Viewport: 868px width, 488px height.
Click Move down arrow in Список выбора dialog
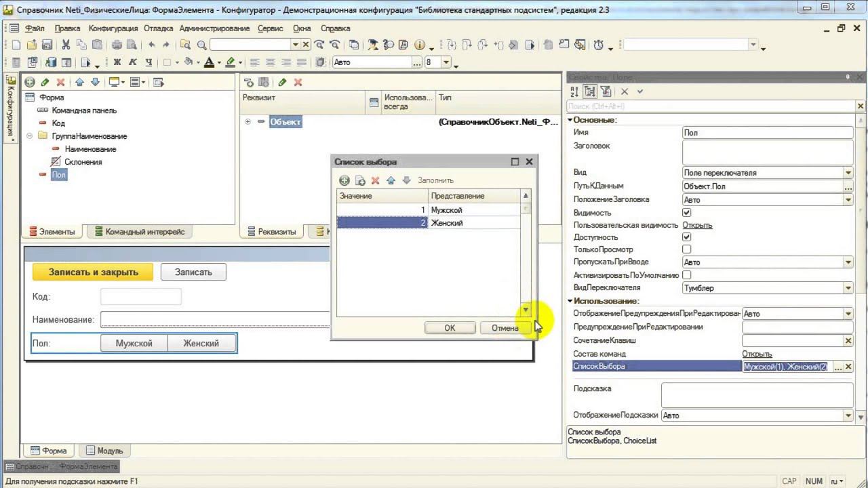tap(406, 180)
